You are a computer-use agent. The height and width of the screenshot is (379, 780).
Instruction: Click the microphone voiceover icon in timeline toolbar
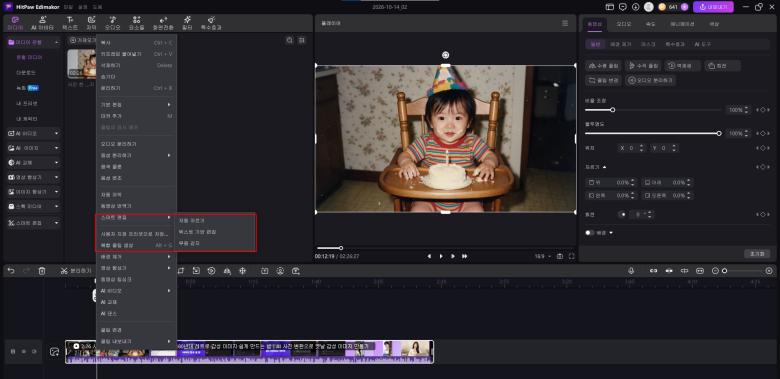[x=631, y=271]
